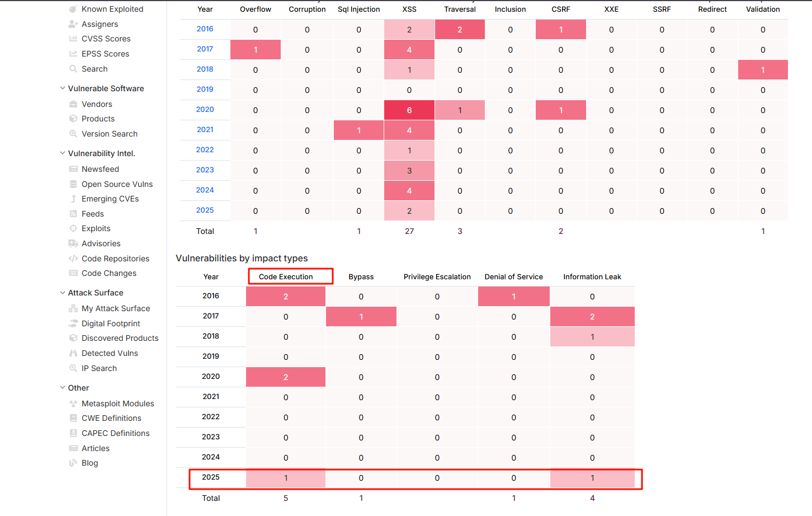Click the Code Execution column header
This screenshot has width=812, height=516.
[x=286, y=276]
